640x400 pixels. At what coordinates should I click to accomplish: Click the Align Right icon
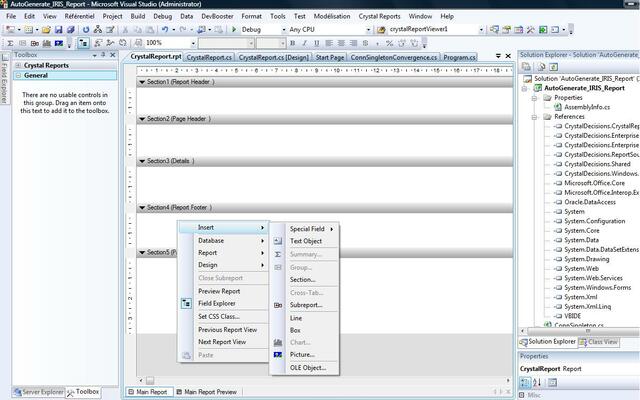click(353, 43)
